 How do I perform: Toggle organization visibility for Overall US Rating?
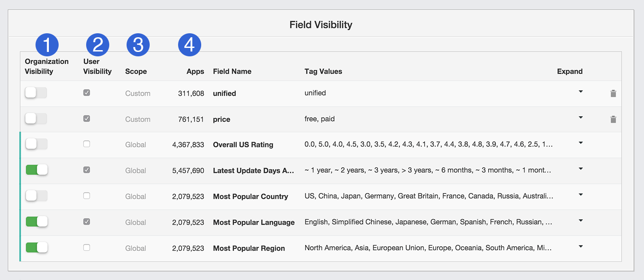pos(36,144)
